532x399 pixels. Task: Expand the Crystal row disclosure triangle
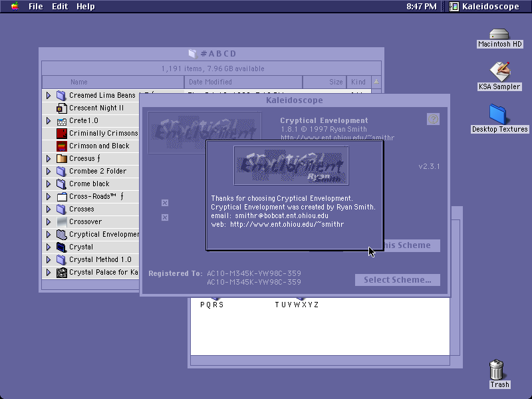coord(49,247)
